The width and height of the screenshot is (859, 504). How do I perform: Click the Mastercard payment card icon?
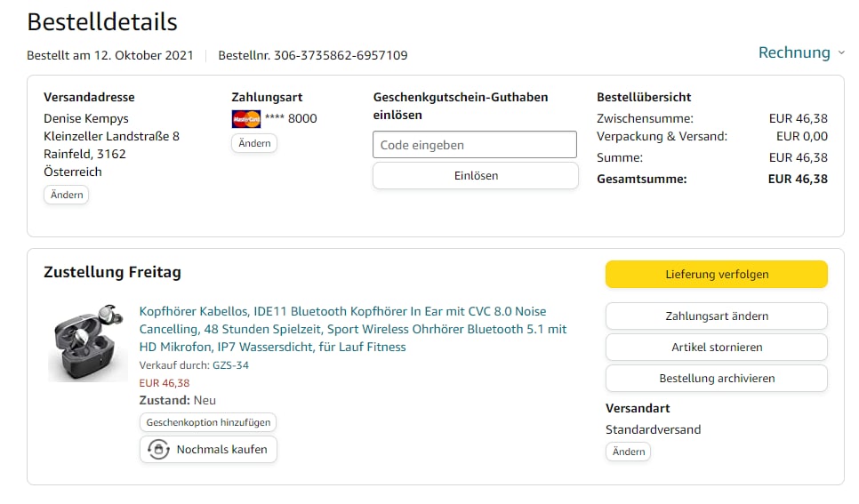point(245,118)
